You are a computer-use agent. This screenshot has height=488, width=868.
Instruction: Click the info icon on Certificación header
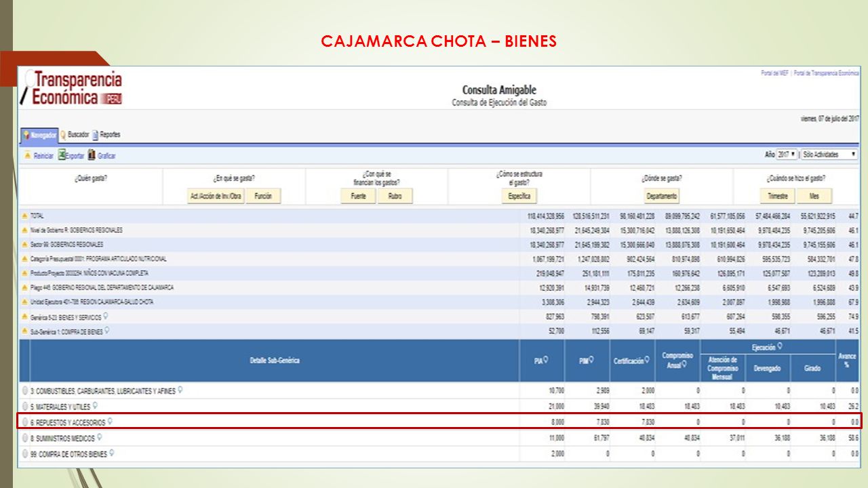[647, 361]
